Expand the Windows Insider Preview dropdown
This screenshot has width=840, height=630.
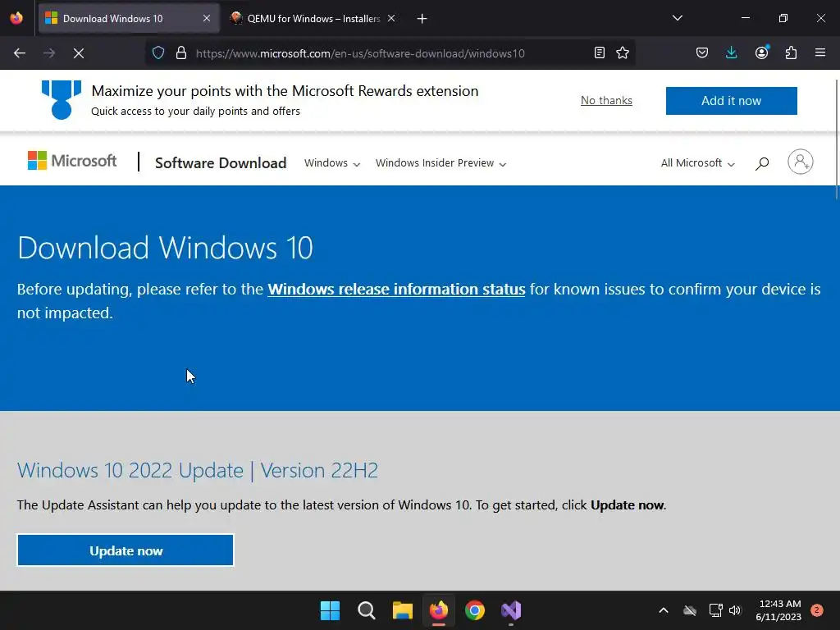click(x=441, y=163)
